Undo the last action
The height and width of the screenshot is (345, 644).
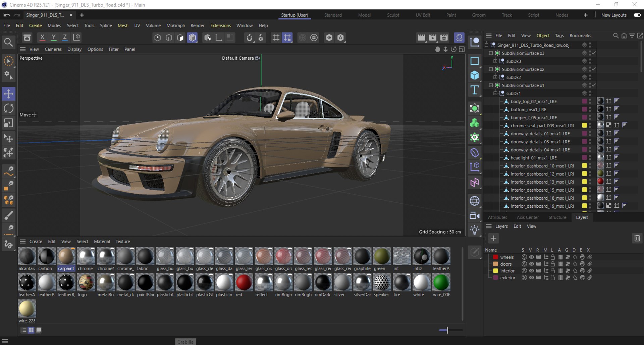[x=7, y=15]
